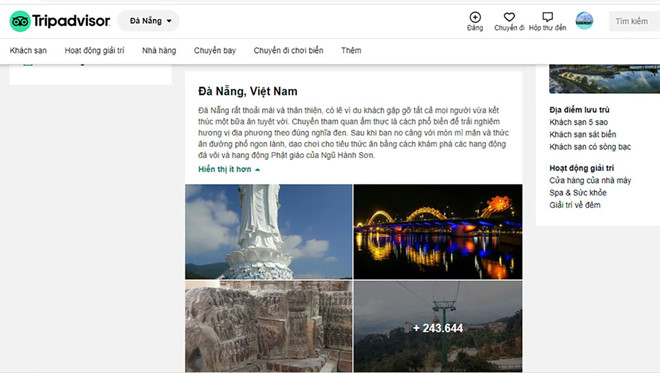
Task: Collapse description with Hiển thị ít hơn
Action: pyautogui.click(x=229, y=169)
